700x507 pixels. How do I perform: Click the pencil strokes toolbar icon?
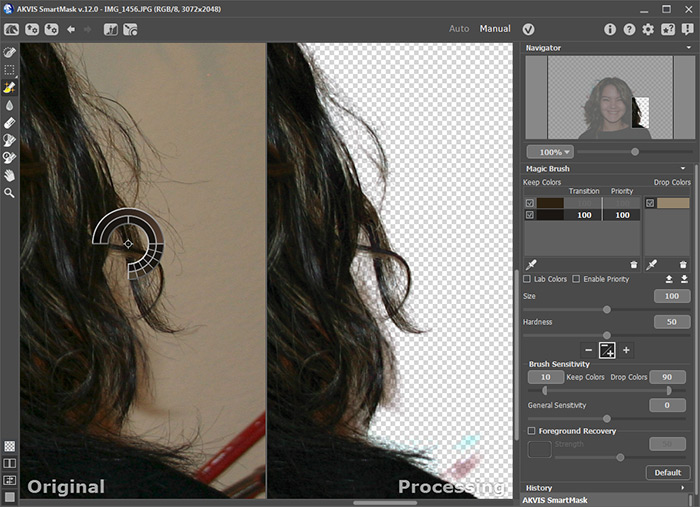[110, 29]
